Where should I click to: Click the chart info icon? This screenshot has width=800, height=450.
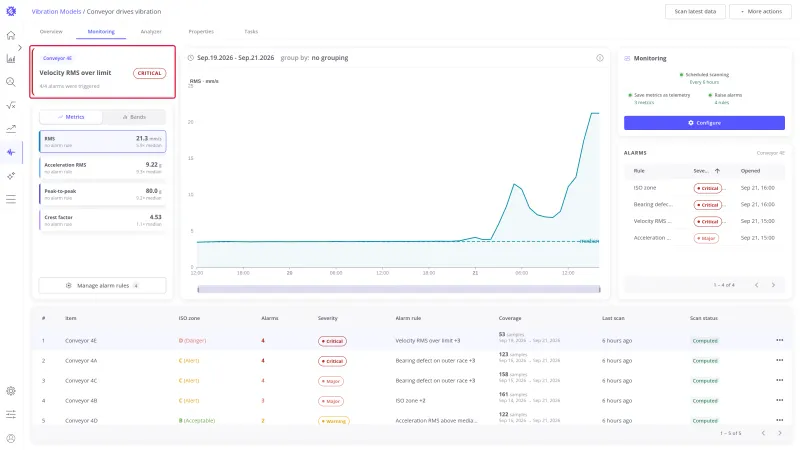pyautogui.click(x=600, y=58)
